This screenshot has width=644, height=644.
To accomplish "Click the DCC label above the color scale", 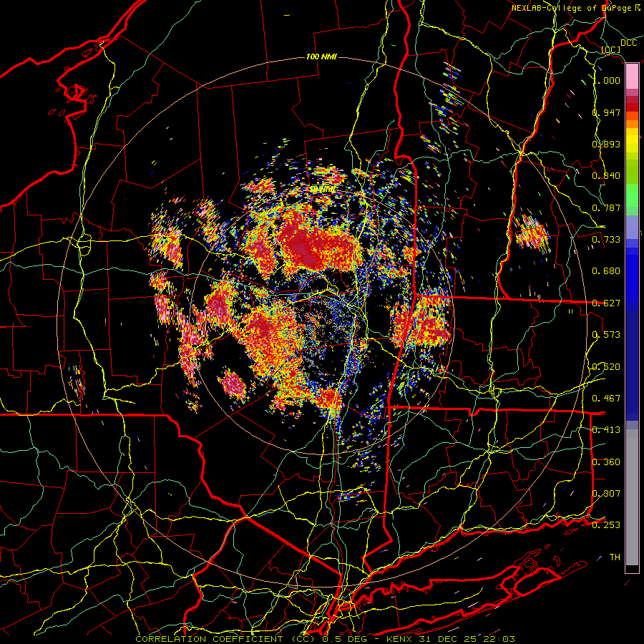I will pyautogui.click(x=628, y=43).
